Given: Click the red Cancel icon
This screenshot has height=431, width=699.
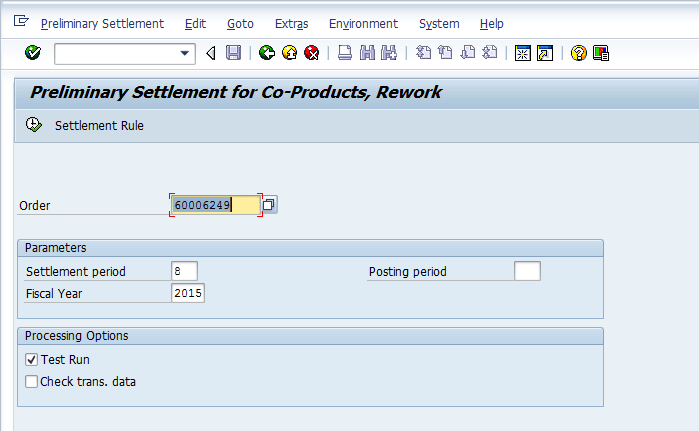Looking at the screenshot, I should (311, 53).
